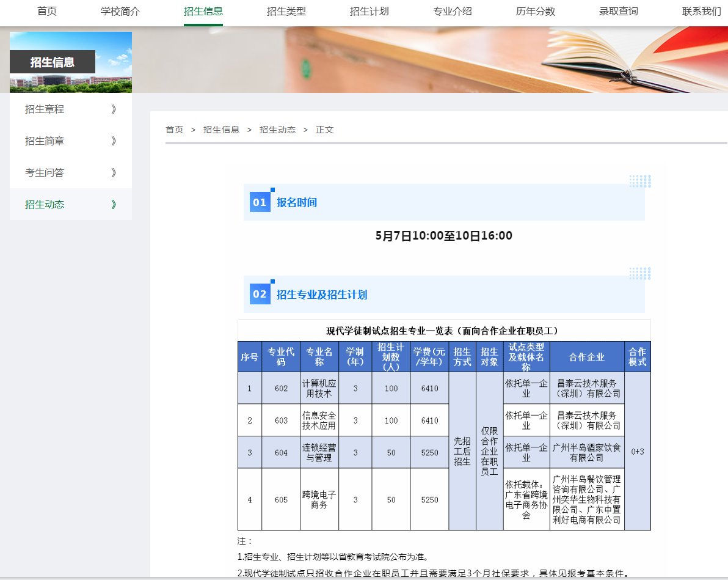The image size is (728, 580).
Task: Click the 广州半岛酒家饮食有限公司 cell
Action: tap(587, 453)
